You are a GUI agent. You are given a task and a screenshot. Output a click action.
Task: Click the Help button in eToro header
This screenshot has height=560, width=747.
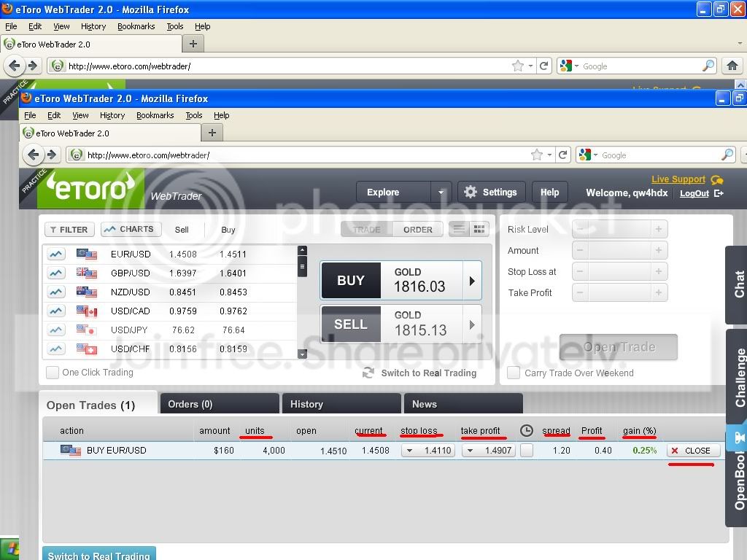[x=550, y=192]
